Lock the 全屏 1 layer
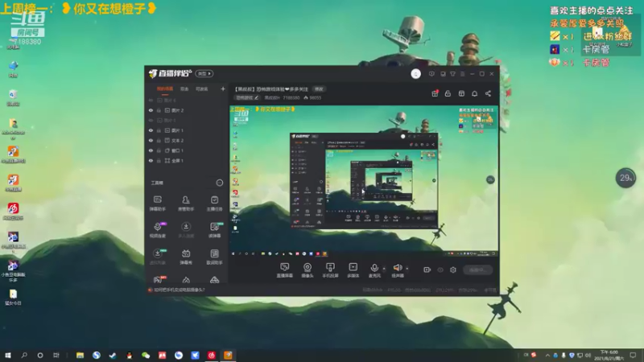The height and width of the screenshot is (362, 644). coord(159,160)
